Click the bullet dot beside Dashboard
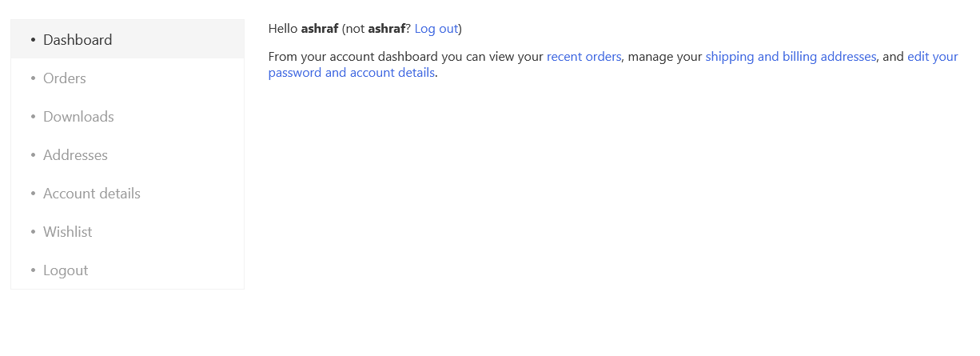This screenshot has width=980, height=356. pos(33,40)
